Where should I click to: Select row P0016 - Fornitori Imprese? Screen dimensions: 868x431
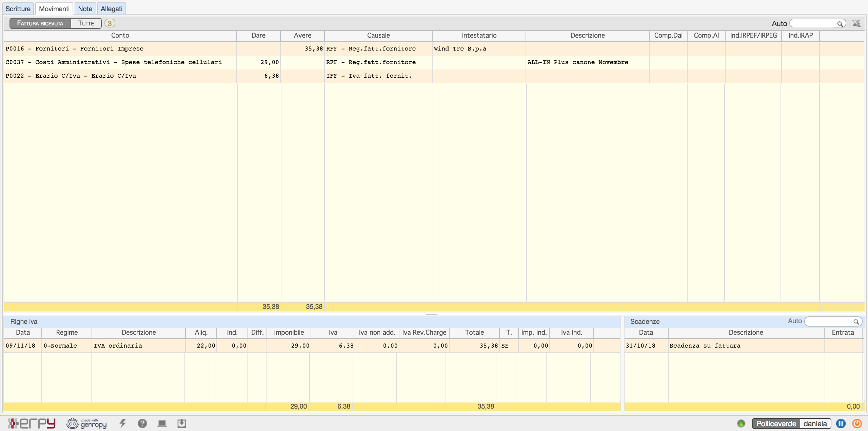[x=434, y=49]
